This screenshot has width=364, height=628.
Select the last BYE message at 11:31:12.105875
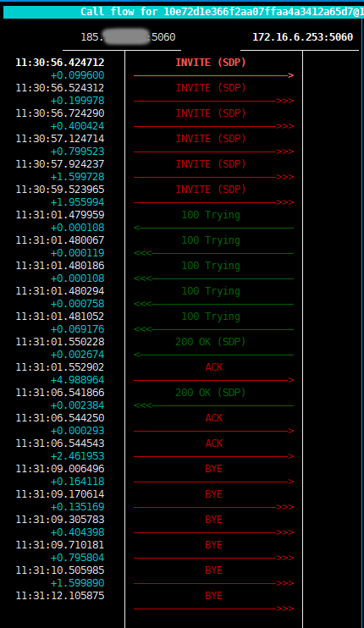click(214, 596)
